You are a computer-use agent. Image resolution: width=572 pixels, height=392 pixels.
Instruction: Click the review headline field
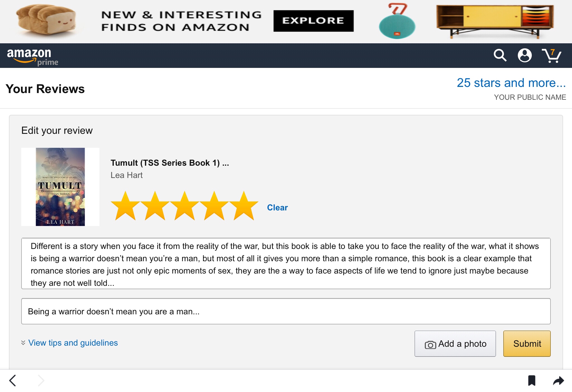pyautogui.click(x=286, y=311)
